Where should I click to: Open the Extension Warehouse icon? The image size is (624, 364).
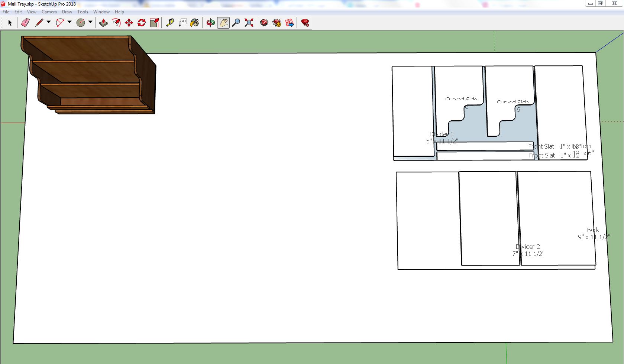click(277, 23)
